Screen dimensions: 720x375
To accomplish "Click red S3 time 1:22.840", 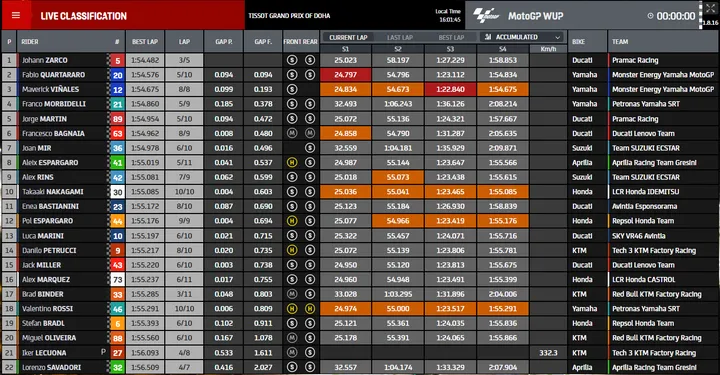I will 450,90.
